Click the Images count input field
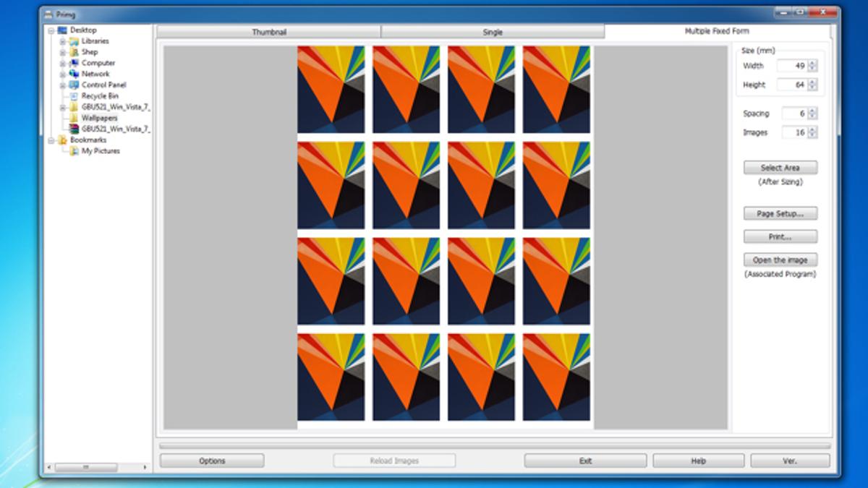The width and height of the screenshot is (868, 488). pyautogui.click(x=794, y=132)
